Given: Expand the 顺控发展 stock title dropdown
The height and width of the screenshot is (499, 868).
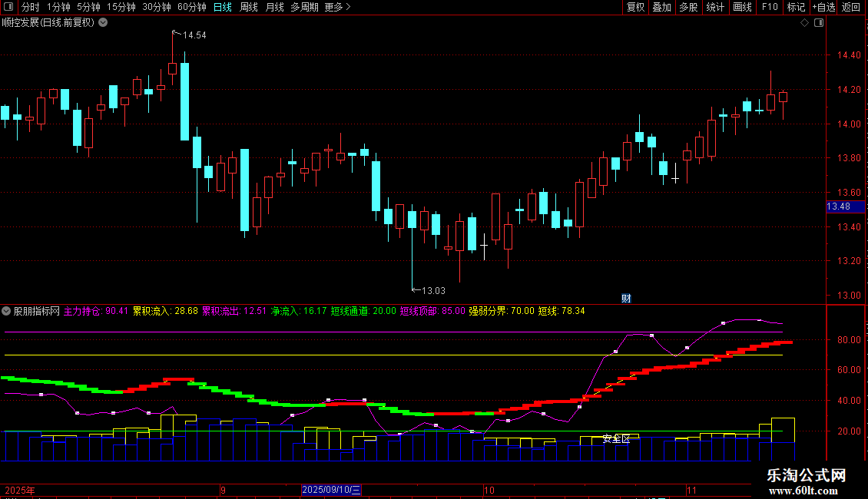Looking at the screenshot, I should 103,23.
